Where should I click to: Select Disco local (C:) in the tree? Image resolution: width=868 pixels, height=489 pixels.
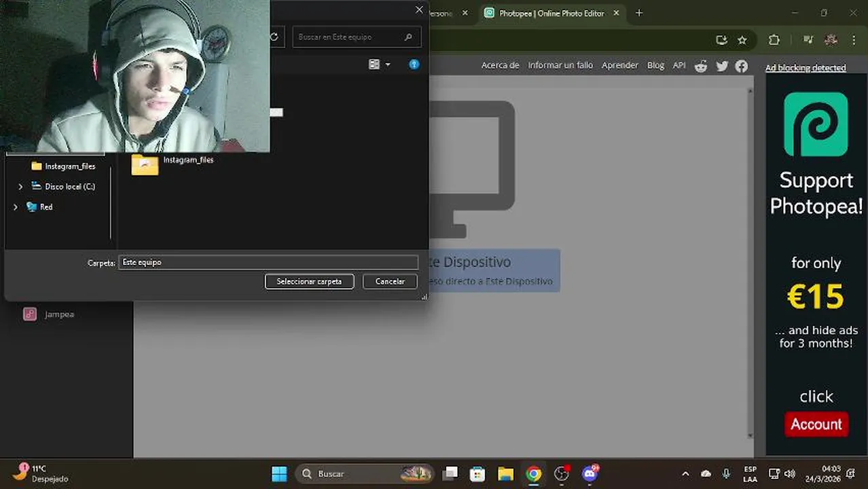tap(63, 187)
